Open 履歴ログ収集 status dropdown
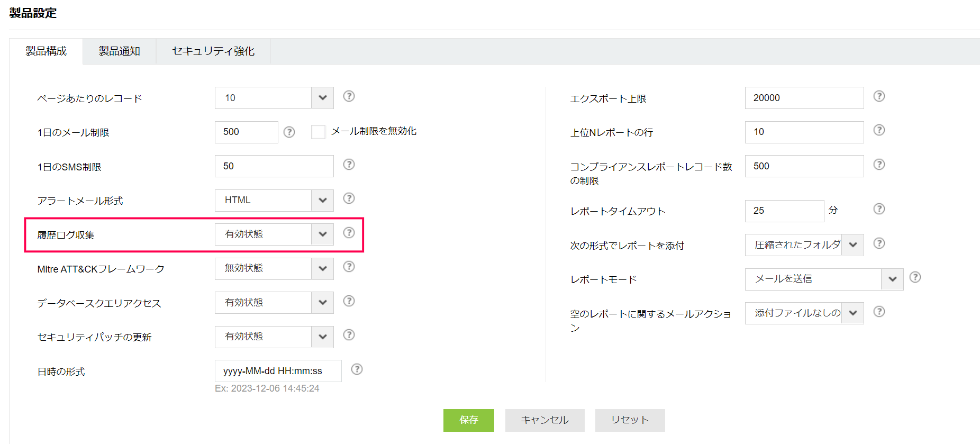This screenshot has width=980, height=444. (274, 234)
